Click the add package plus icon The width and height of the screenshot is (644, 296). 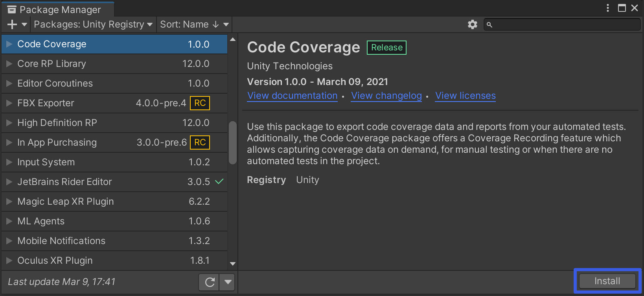coord(12,24)
